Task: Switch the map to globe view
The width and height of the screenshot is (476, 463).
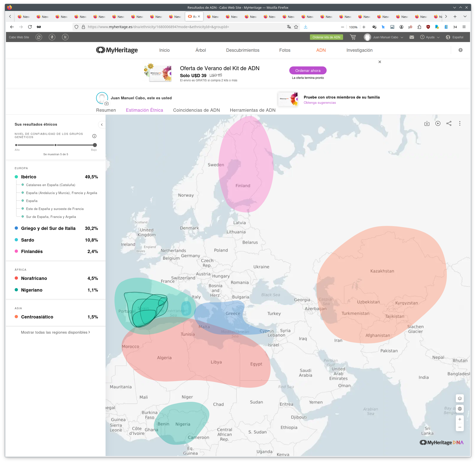Action: (460, 409)
